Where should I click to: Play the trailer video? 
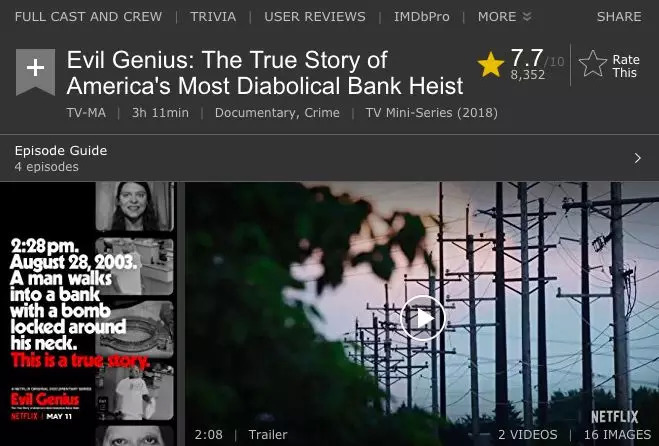[x=423, y=318]
